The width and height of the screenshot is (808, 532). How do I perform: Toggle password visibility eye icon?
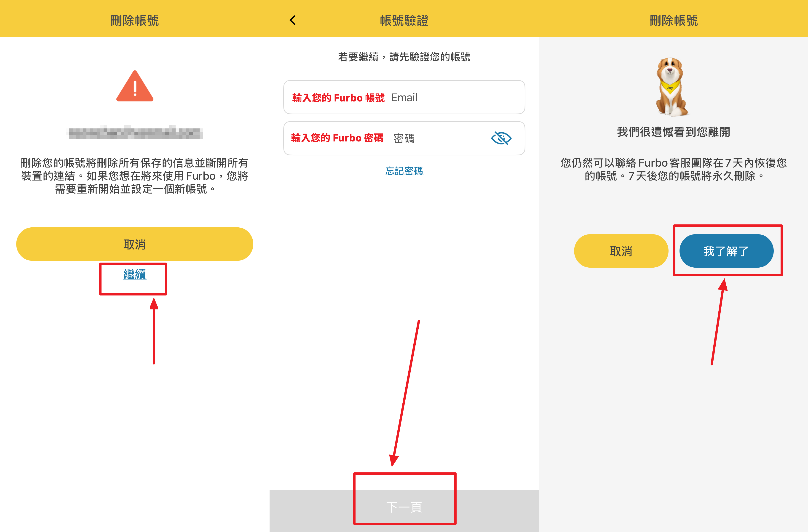pos(501,138)
